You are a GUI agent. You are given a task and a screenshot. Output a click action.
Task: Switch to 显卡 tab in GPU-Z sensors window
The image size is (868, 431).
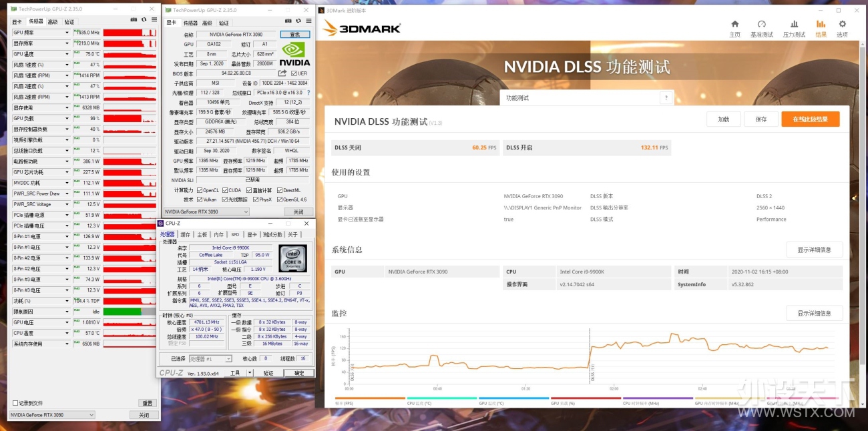(x=17, y=22)
